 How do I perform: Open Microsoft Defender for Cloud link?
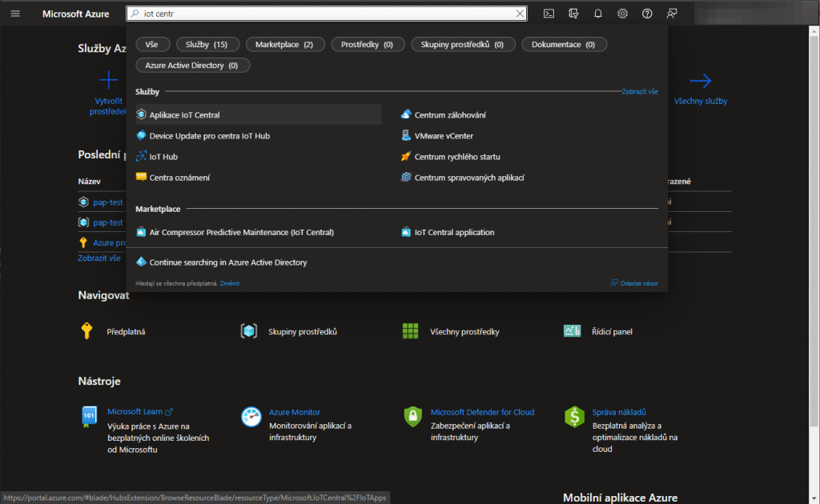(x=482, y=412)
